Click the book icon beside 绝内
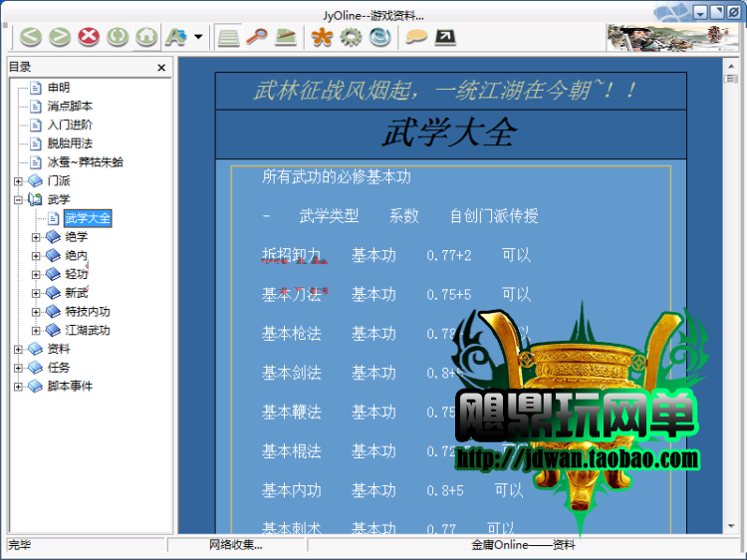Viewport: 747px width, 560px height. coord(53,256)
